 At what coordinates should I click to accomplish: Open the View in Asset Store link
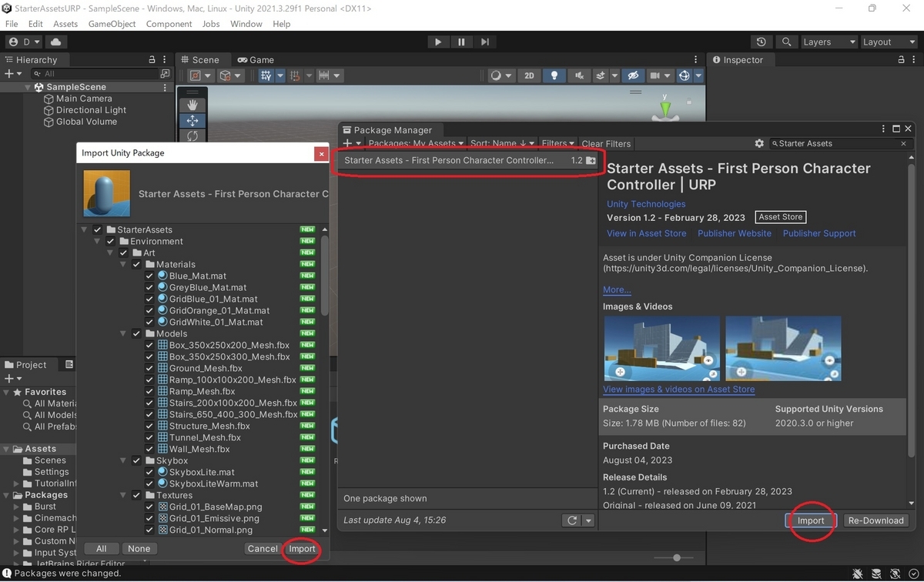(x=646, y=233)
